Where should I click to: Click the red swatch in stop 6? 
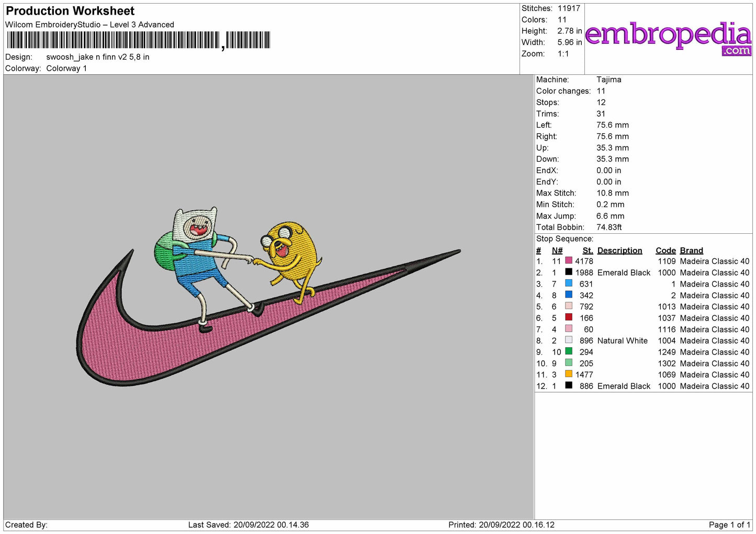(569, 317)
